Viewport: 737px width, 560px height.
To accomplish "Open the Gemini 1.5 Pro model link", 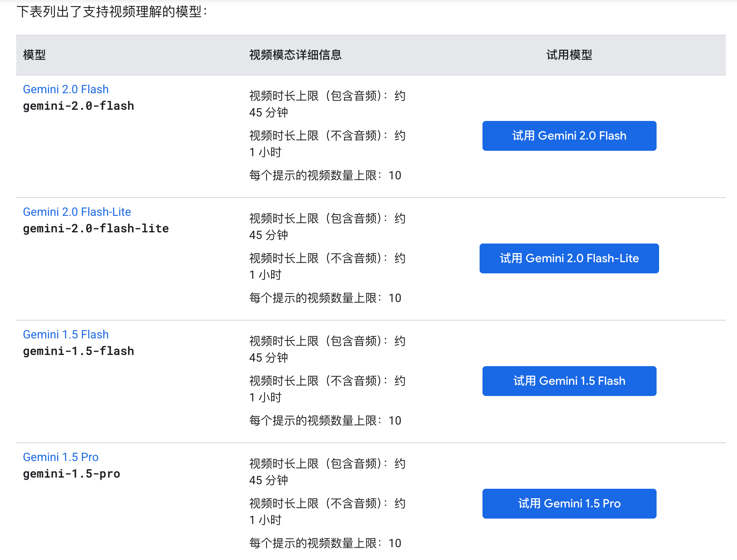I will [61, 457].
